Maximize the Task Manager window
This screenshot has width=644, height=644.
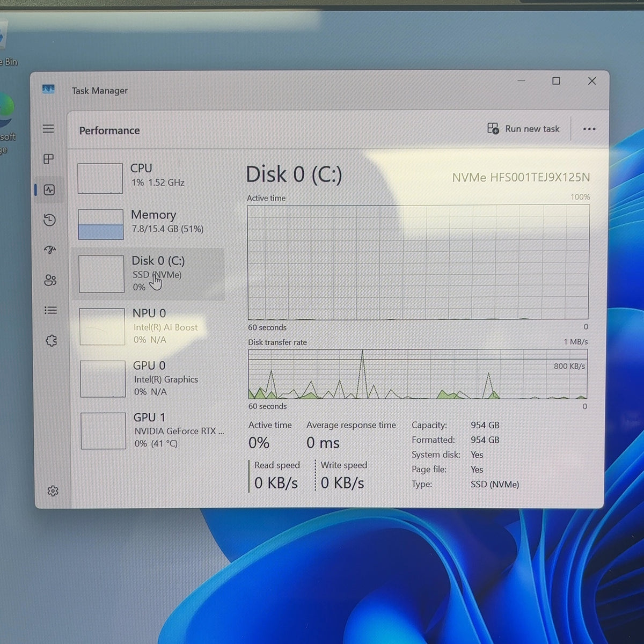point(557,81)
